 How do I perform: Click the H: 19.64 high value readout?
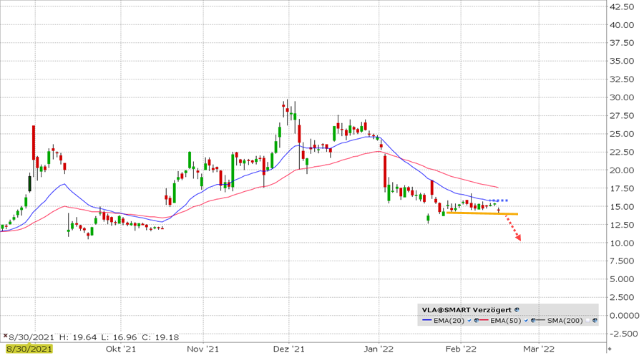click(77, 337)
